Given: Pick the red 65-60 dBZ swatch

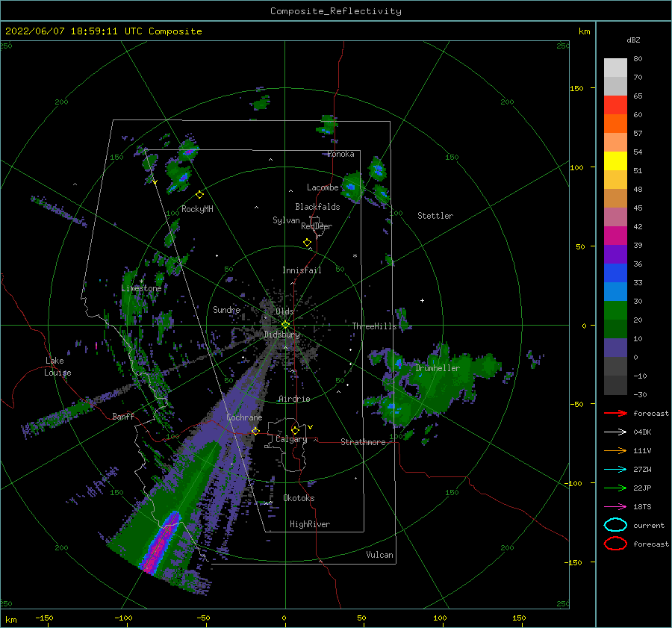Looking at the screenshot, I should point(615,105).
